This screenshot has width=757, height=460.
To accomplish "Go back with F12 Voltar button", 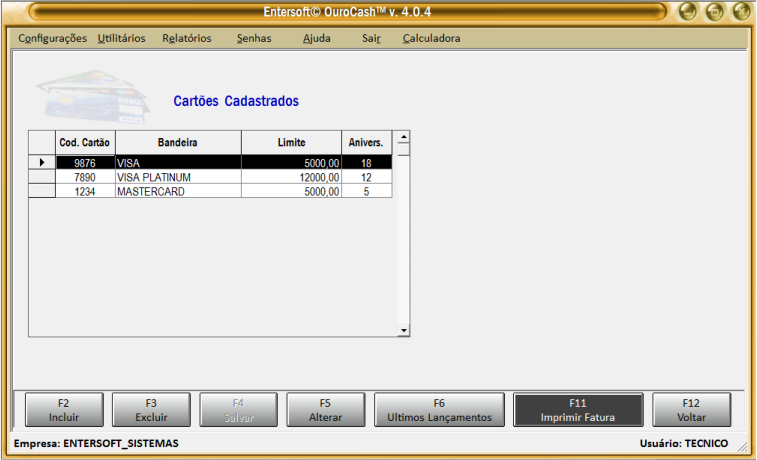I will [x=691, y=410].
